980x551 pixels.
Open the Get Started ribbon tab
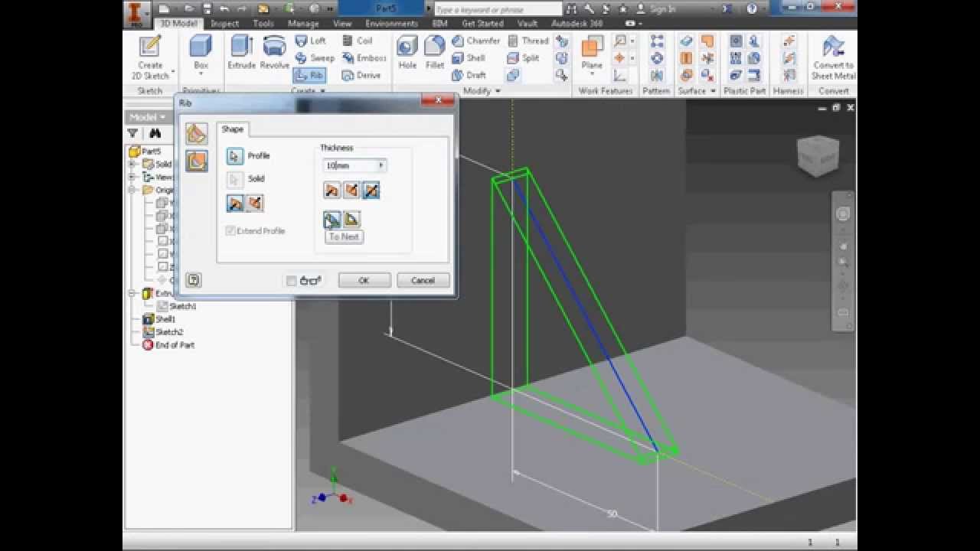tap(482, 24)
